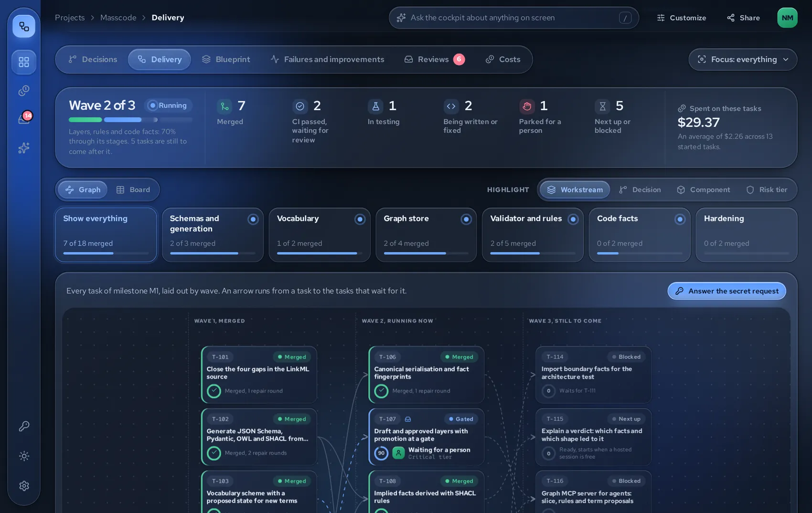The width and height of the screenshot is (812, 513).
Task: Toggle Graph store workstream radio
Action: 466,219
